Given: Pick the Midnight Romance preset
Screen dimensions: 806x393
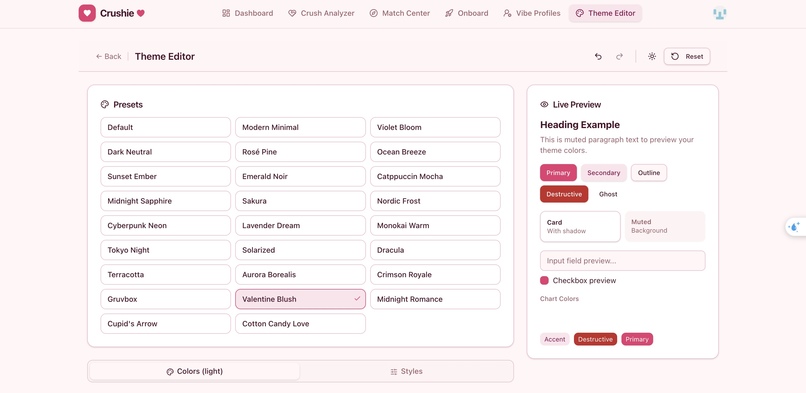Looking at the screenshot, I should pyautogui.click(x=435, y=299).
